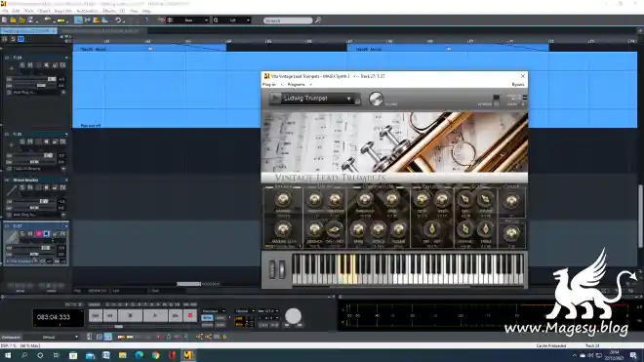
Task: Click in the Search field of the toolbar
Action: click(x=288, y=20)
